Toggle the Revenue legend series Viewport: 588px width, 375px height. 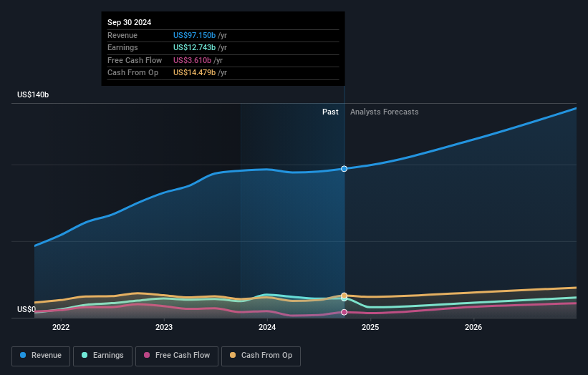point(41,356)
